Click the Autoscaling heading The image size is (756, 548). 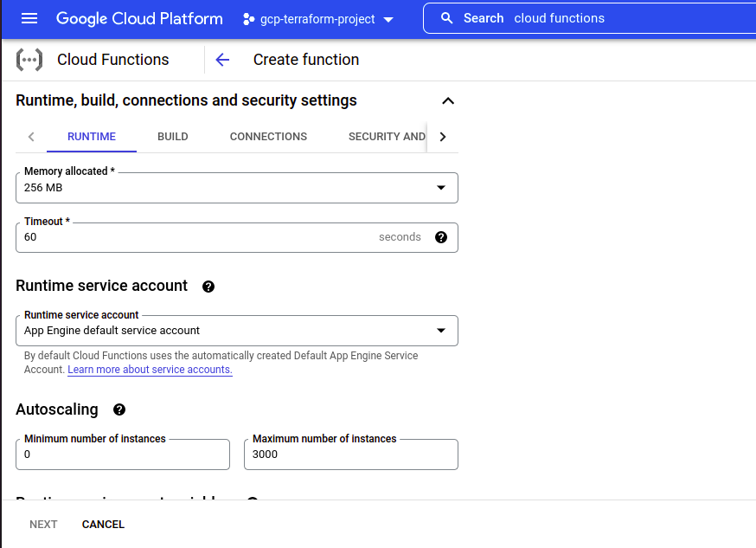(57, 409)
